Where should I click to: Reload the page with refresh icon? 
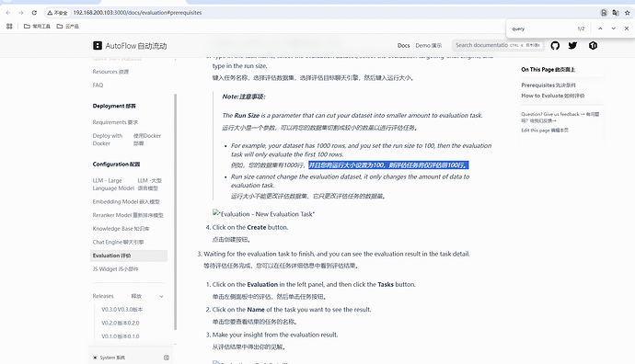coord(34,13)
